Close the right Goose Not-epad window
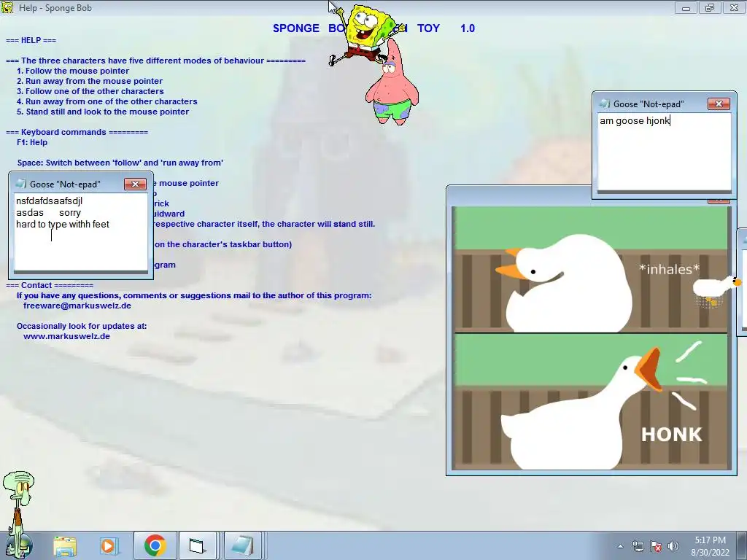This screenshot has width=747, height=560. click(719, 104)
